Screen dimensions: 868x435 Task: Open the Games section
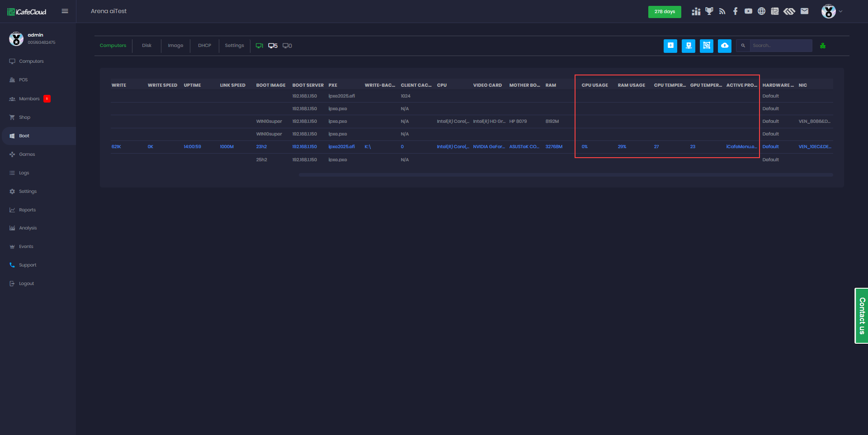coord(27,154)
